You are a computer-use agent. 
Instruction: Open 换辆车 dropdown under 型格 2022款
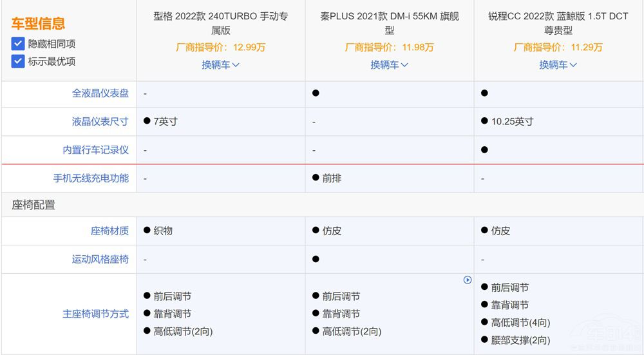[x=220, y=64]
